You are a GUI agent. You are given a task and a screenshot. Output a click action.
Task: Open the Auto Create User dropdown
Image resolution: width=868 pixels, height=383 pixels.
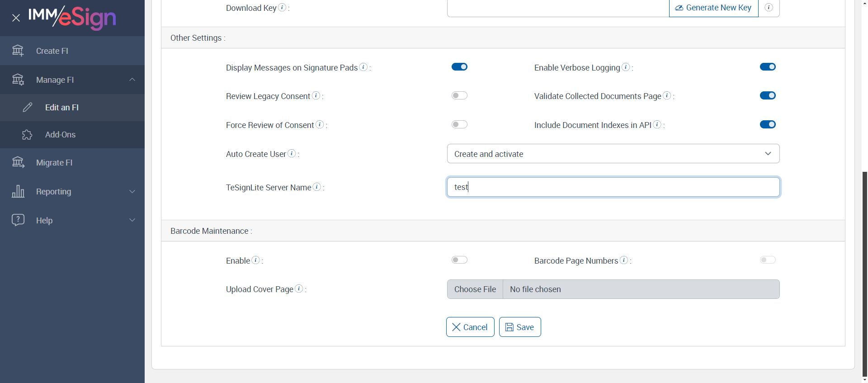pyautogui.click(x=613, y=154)
